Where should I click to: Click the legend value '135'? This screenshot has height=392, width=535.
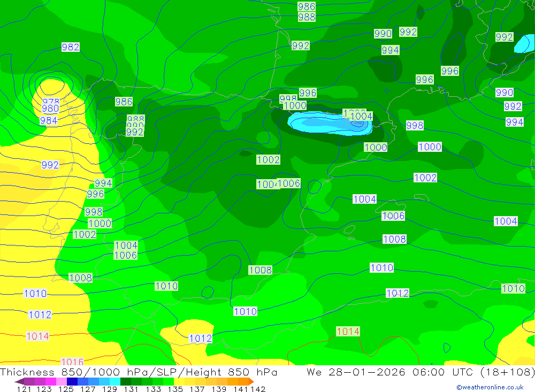pos(175,389)
